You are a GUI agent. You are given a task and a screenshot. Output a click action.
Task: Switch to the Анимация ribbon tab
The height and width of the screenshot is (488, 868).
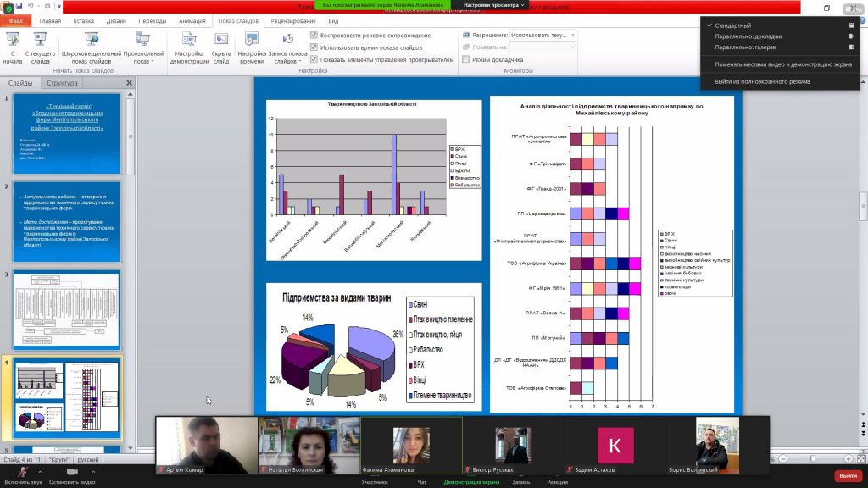(192, 21)
